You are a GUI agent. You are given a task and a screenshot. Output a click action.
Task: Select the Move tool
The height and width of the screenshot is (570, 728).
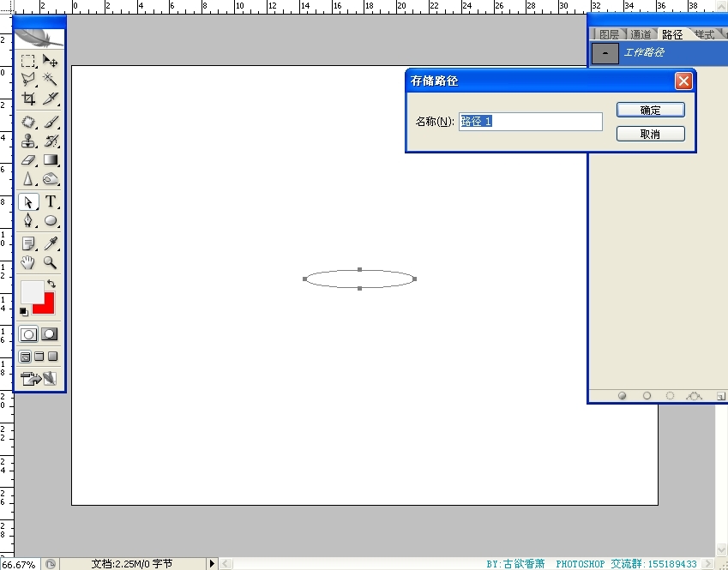click(x=51, y=61)
